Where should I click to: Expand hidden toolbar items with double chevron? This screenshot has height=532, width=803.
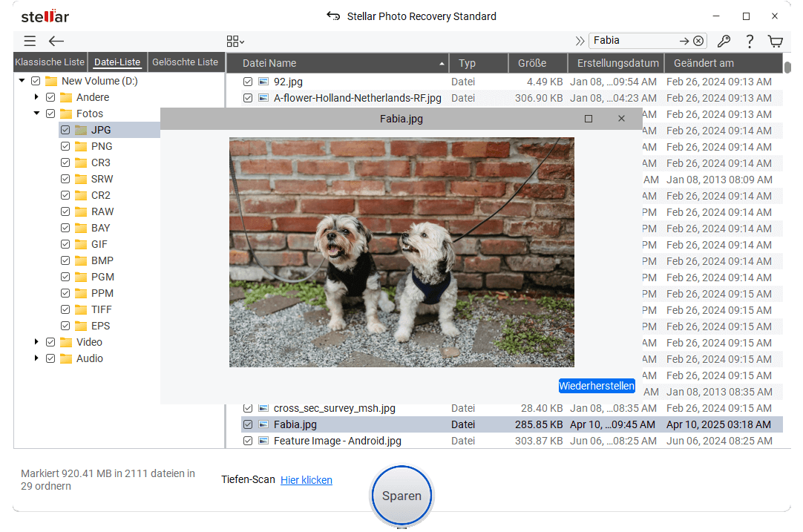tap(580, 42)
